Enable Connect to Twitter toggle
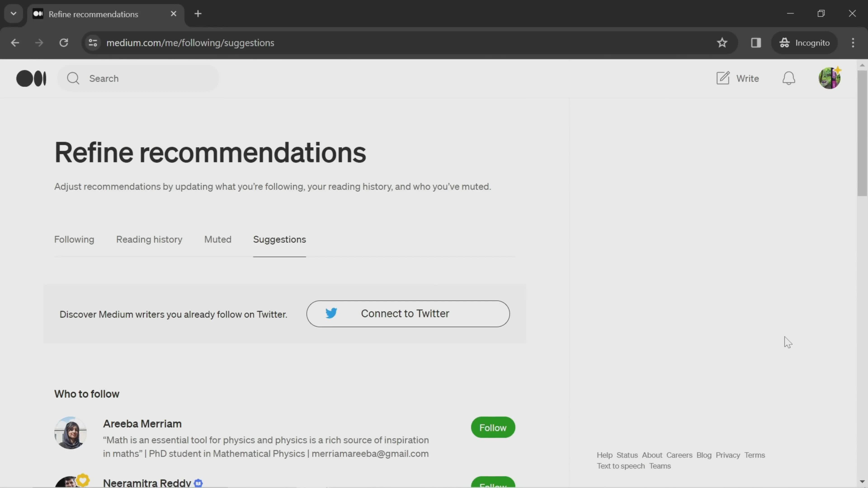This screenshot has height=488, width=868. (408, 313)
